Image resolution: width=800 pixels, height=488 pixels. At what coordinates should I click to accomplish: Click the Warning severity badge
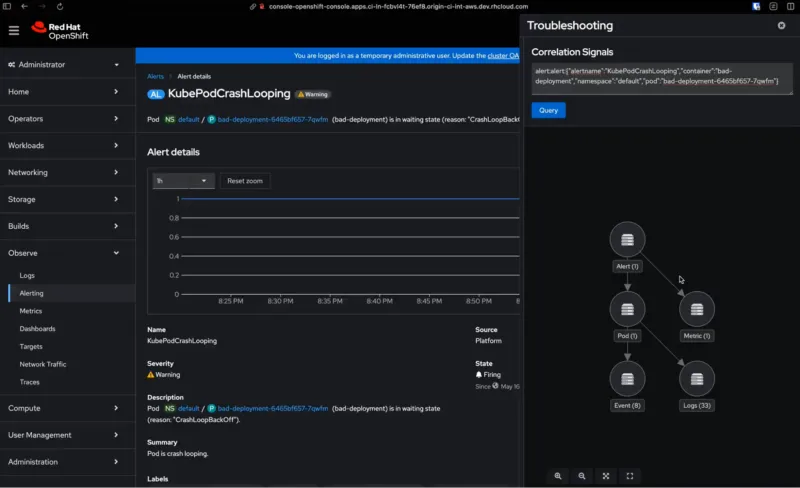(x=313, y=94)
